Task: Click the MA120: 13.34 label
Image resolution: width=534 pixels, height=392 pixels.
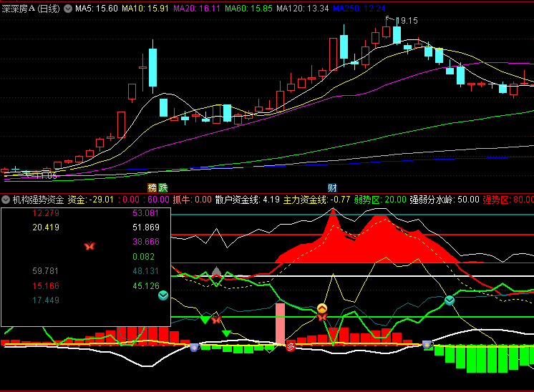Action: [x=302, y=9]
